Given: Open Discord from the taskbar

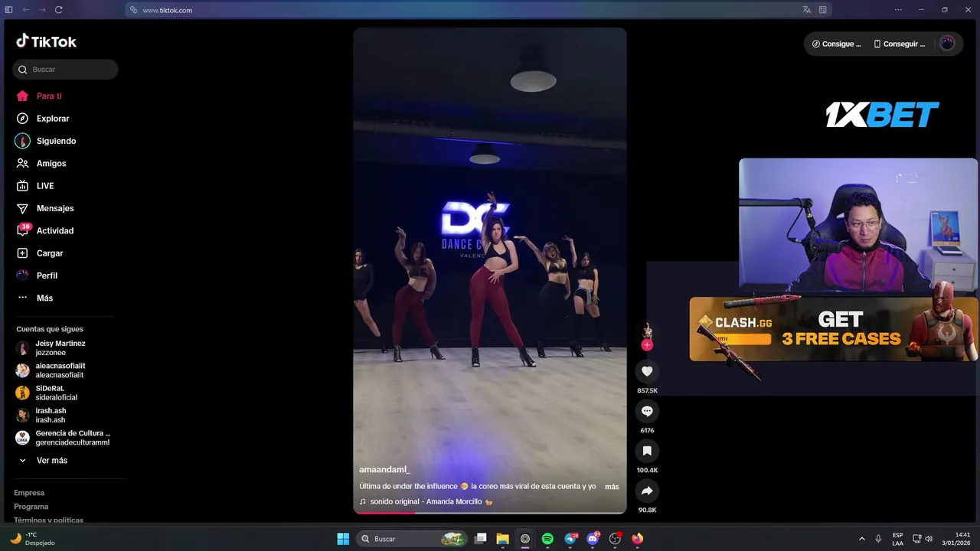Looking at the screenshot, I should click(x=593, y=539).
